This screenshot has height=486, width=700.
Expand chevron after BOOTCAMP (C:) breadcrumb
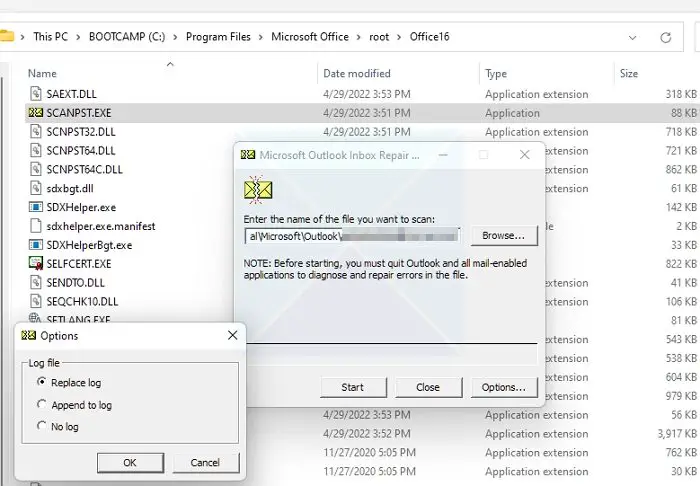175,37
